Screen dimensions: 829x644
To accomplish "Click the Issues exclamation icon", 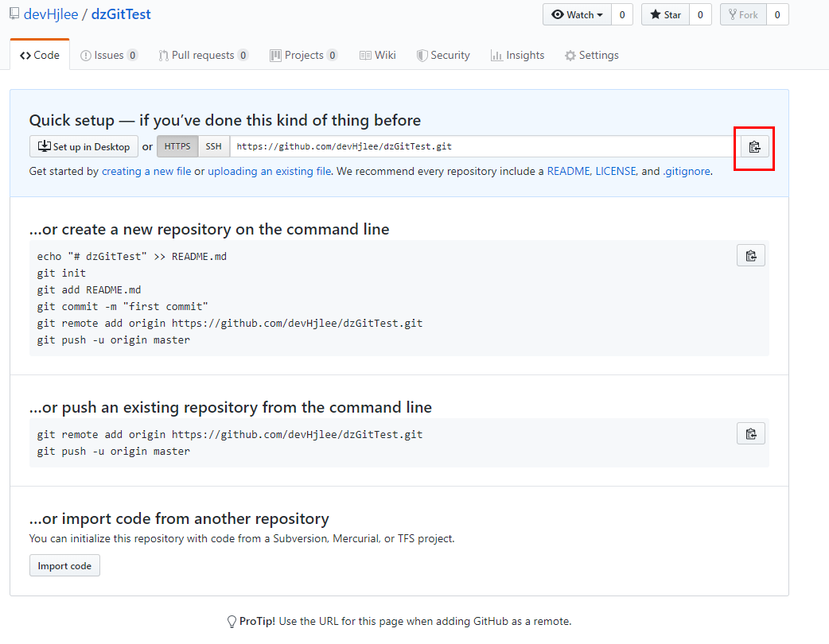I will (86, 56).
